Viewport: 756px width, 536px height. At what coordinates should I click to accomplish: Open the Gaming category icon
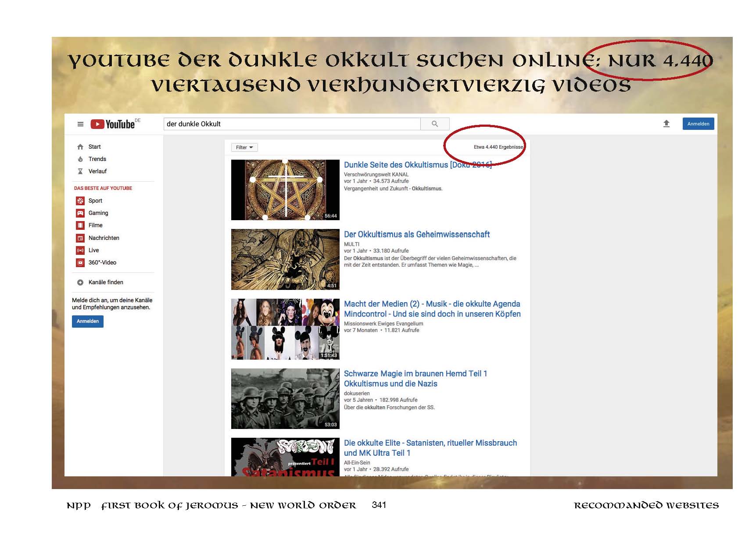[80, 213]
